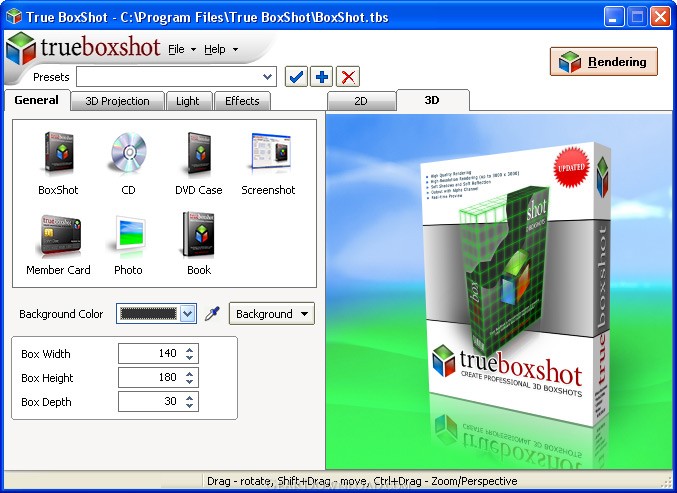Decrease Box Width with down arrow
Screen dimensions: 677x493
pos(190,358)
